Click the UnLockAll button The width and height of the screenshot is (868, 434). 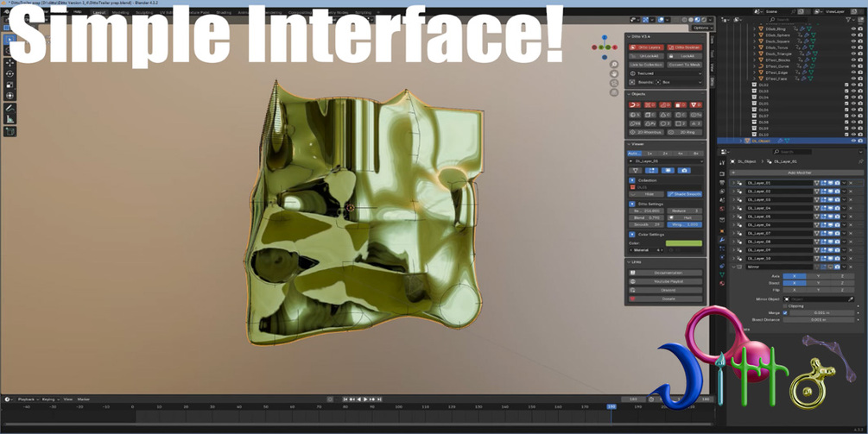(646, 56)
